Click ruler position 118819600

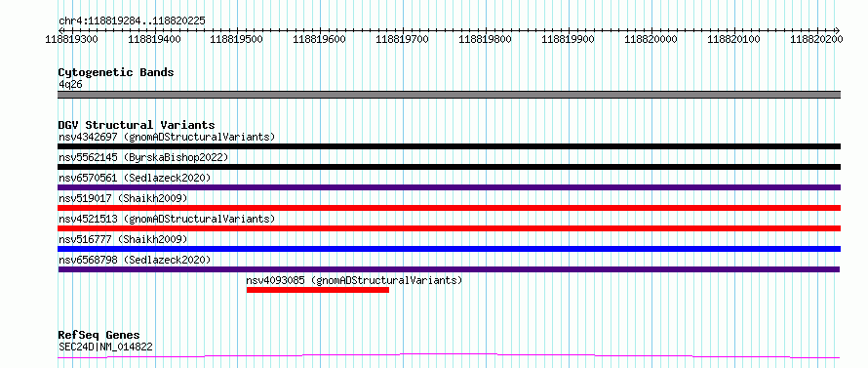[320, 39]
